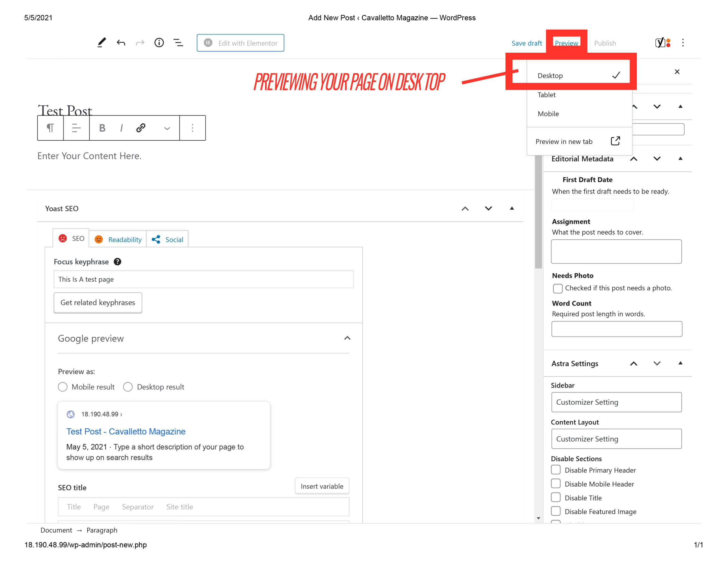
Task: Choose Mobile preview option
Action: [x=579, y=114]
